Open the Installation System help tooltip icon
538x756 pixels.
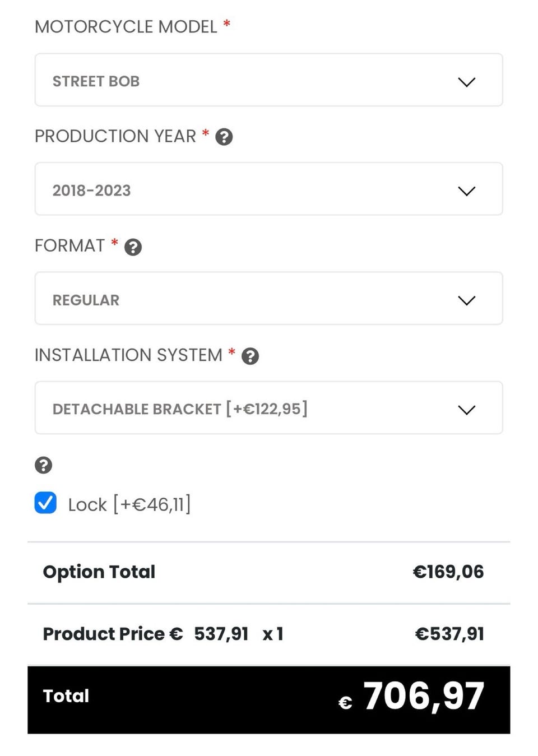pos(250,356)
